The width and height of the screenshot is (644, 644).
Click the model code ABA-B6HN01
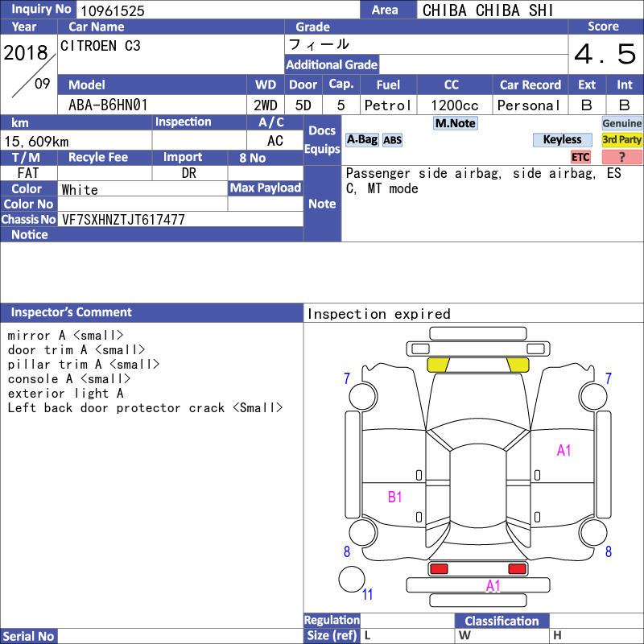click(x=108, y=105)
